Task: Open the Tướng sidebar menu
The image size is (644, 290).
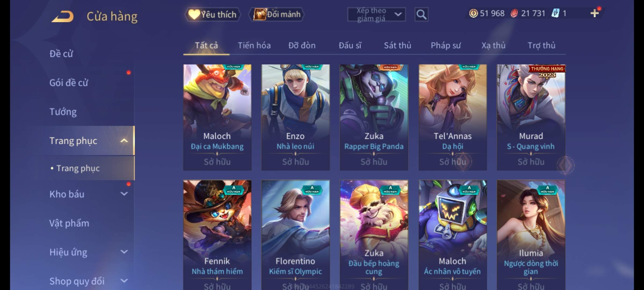Action: pyautogui.click(x=63, y=111)
